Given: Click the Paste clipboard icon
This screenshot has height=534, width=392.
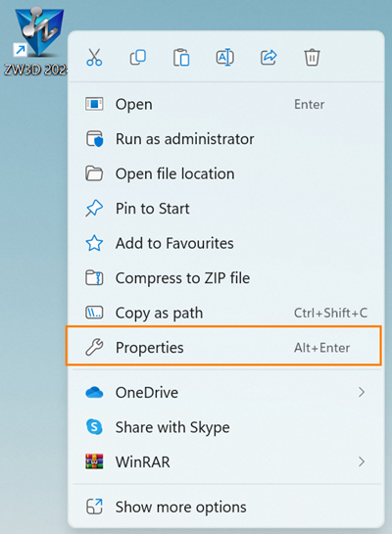Looking at the screenshot, I should click(181, 57).
